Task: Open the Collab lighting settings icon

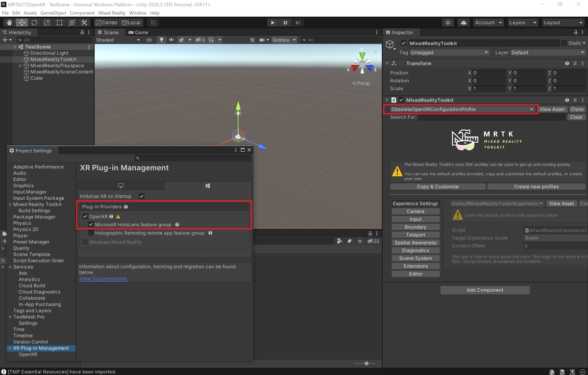Action: (448, 23)
